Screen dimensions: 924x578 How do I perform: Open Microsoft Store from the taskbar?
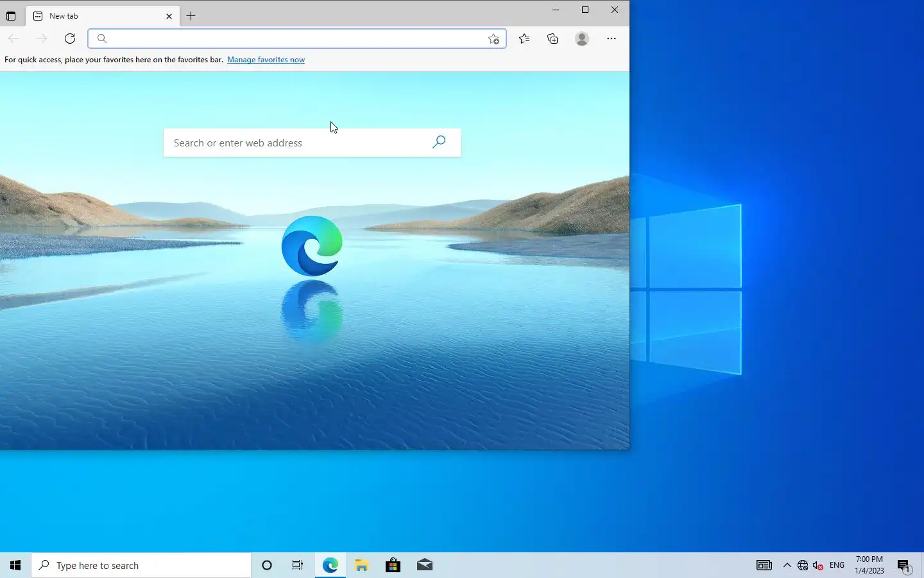[393, 565]
